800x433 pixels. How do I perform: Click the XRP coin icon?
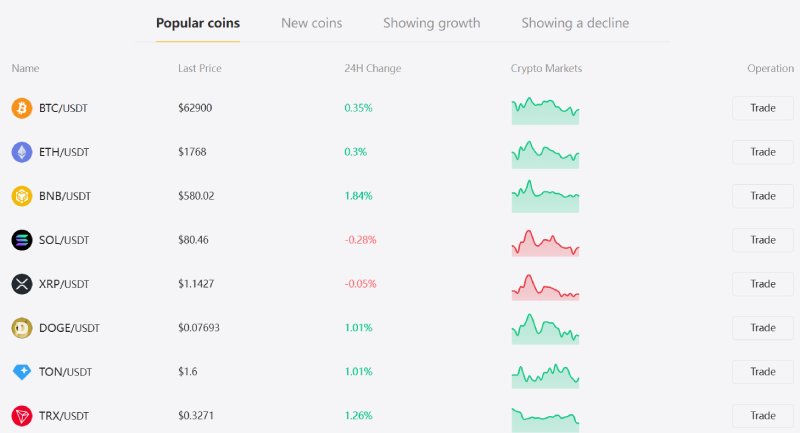tap(22, 284)
